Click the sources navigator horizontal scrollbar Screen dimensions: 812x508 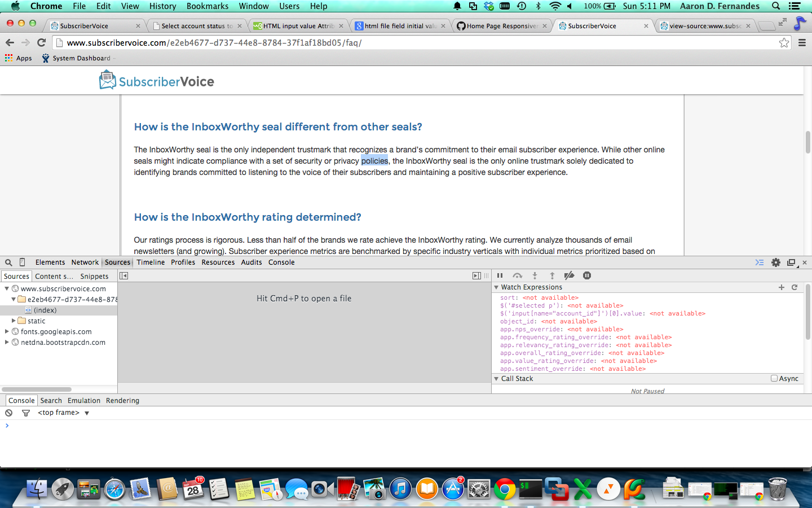click(37, 389)
